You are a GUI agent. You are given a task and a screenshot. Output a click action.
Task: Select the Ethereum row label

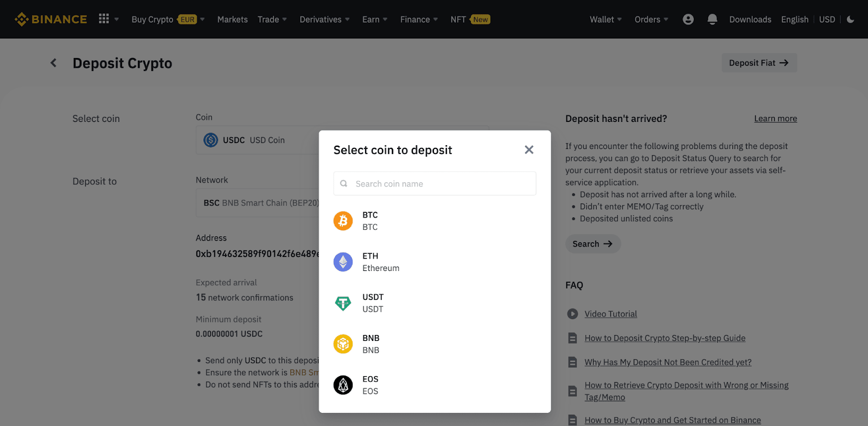point(381,268)
